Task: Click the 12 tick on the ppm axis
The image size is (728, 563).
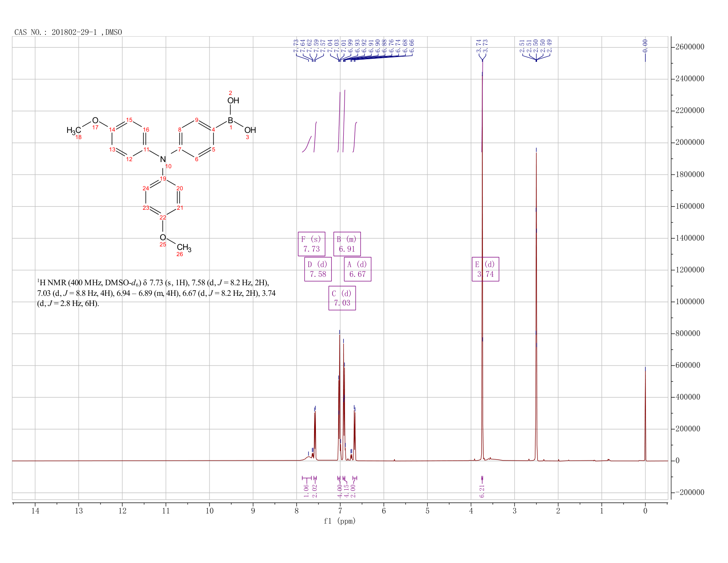Action: 122,511
